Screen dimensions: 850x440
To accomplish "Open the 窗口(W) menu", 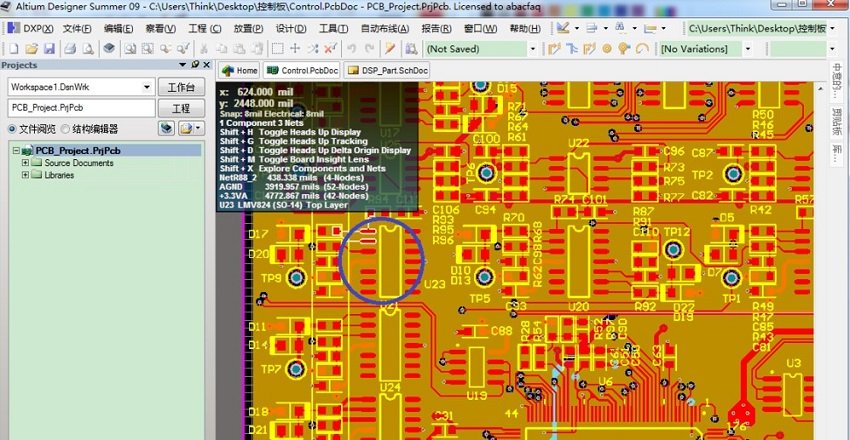I will 480,29.
